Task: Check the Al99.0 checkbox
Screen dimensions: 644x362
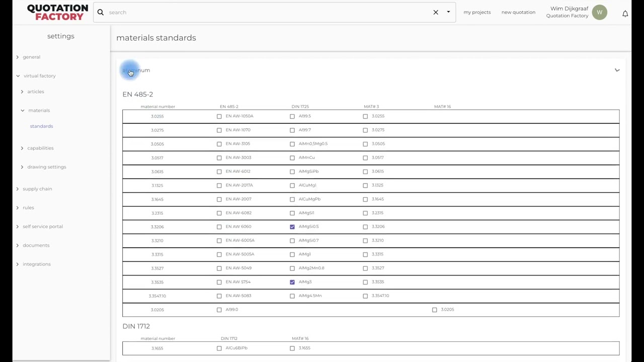Action: pyautogui.click(x=219, y=310)
